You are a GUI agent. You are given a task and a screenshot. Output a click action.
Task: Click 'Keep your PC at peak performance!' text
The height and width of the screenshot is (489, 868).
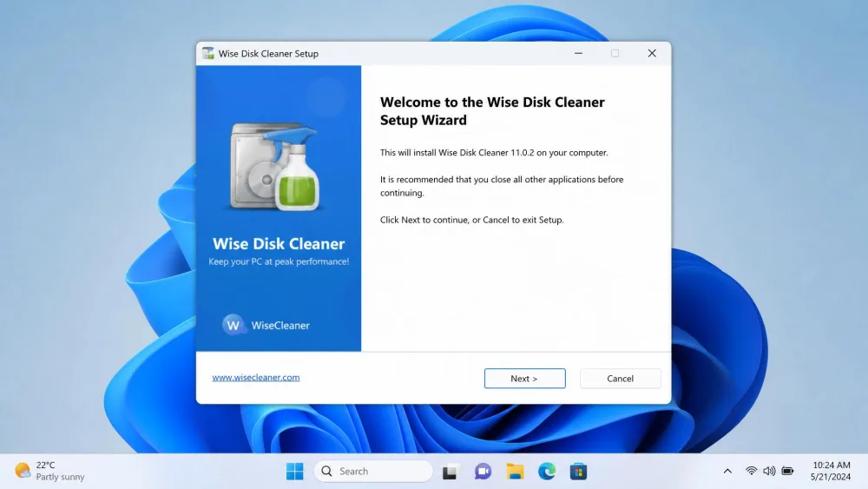pos(279,261)
